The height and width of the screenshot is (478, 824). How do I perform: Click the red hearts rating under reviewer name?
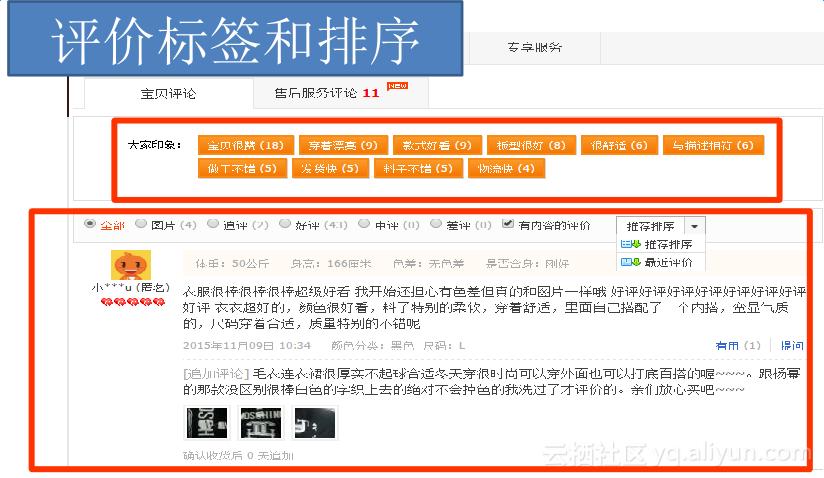[x=133, y=302]
